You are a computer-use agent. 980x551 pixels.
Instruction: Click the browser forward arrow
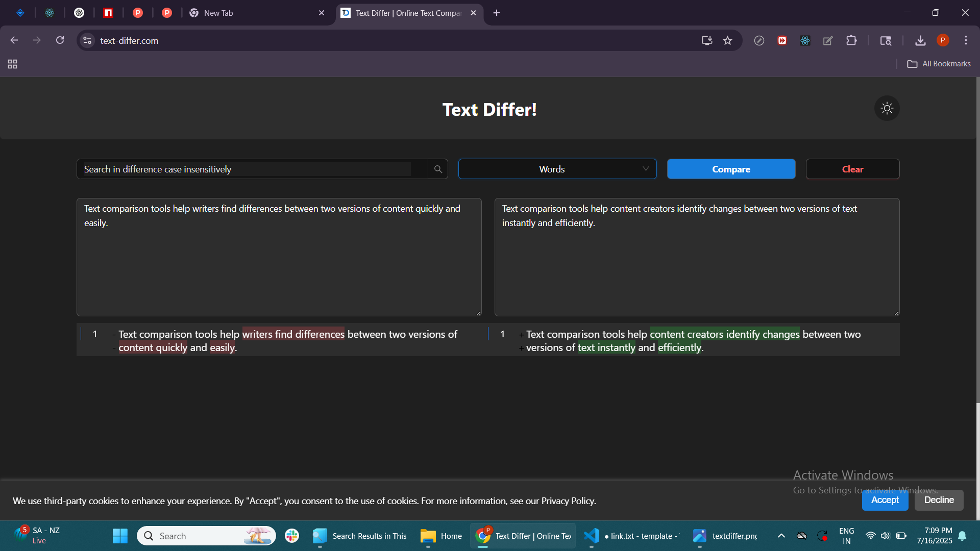[37, 40]
